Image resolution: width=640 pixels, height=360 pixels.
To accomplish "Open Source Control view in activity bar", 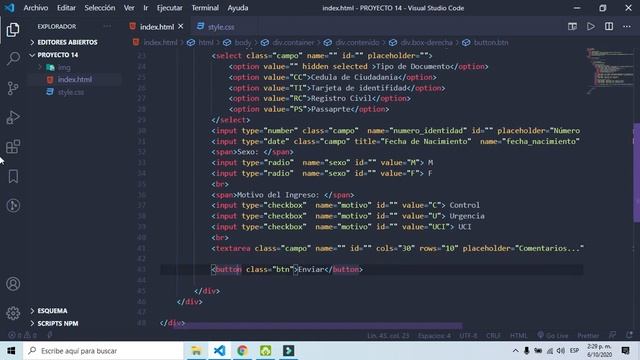I will (13, 88).
